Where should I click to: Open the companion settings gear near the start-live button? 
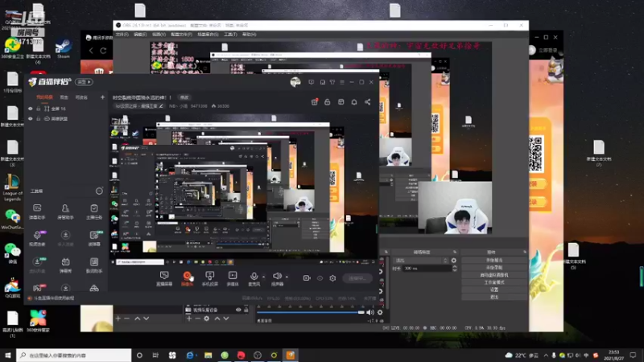point(332,278)
